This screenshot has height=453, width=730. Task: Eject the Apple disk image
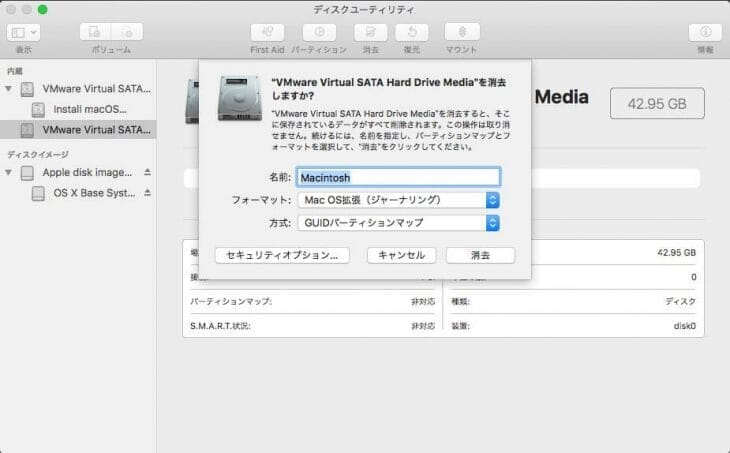147,172
